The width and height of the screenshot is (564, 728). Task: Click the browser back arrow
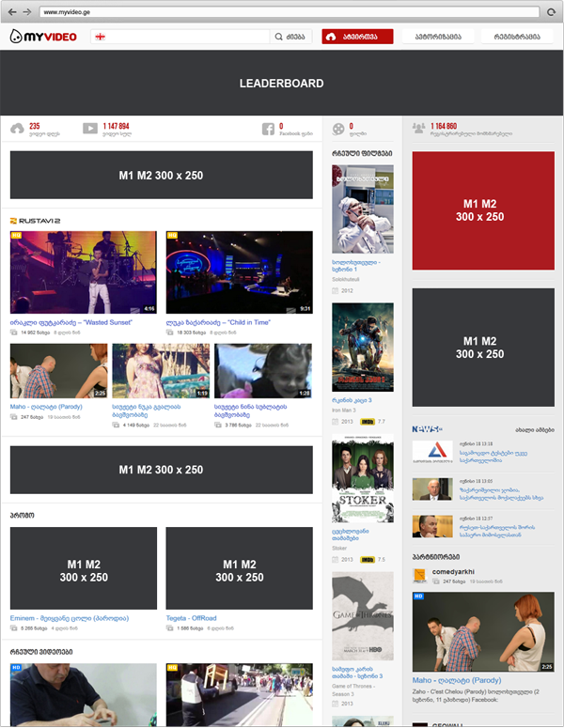(11, 11)
